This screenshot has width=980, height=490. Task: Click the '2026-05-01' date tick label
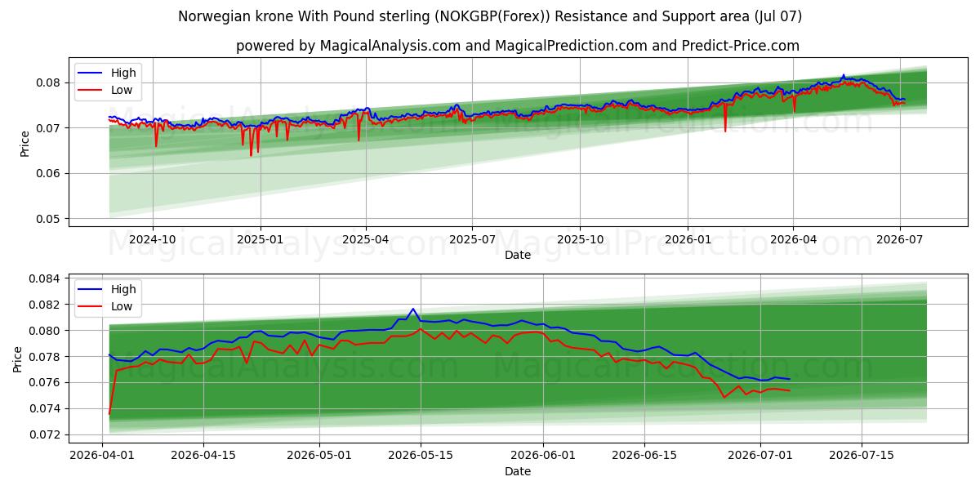tap(319, 455)
